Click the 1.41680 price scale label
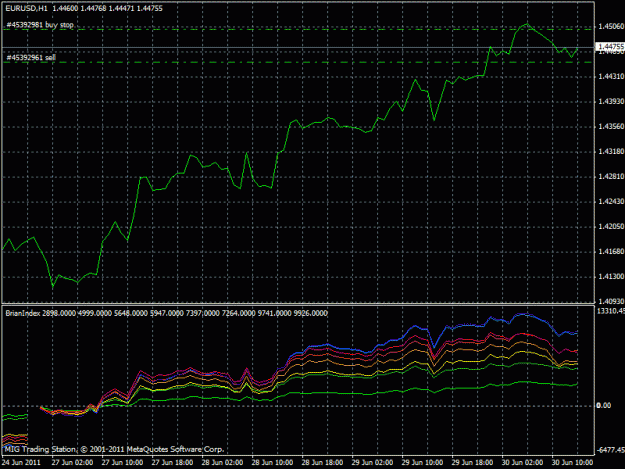This screenshot has height=469, width=625. [x=611, y=251]
